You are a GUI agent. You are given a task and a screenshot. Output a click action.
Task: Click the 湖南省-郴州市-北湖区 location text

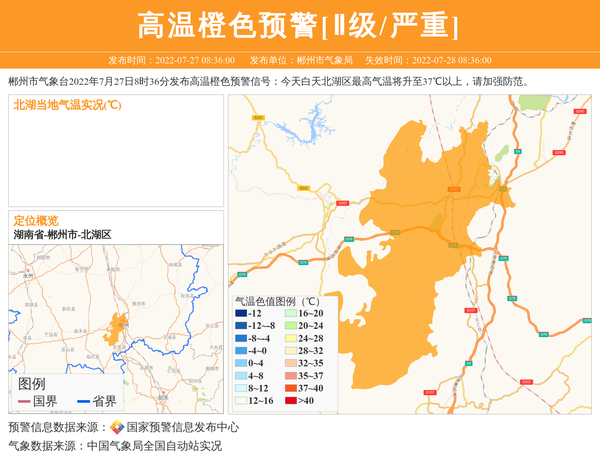click(x=62, y=234)
